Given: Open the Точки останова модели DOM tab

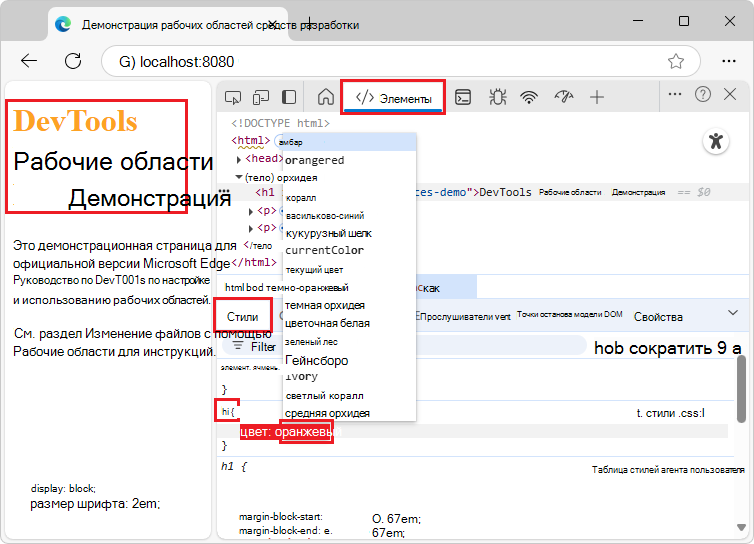Looking at the screenshot, I should click(x=570, y=314).
